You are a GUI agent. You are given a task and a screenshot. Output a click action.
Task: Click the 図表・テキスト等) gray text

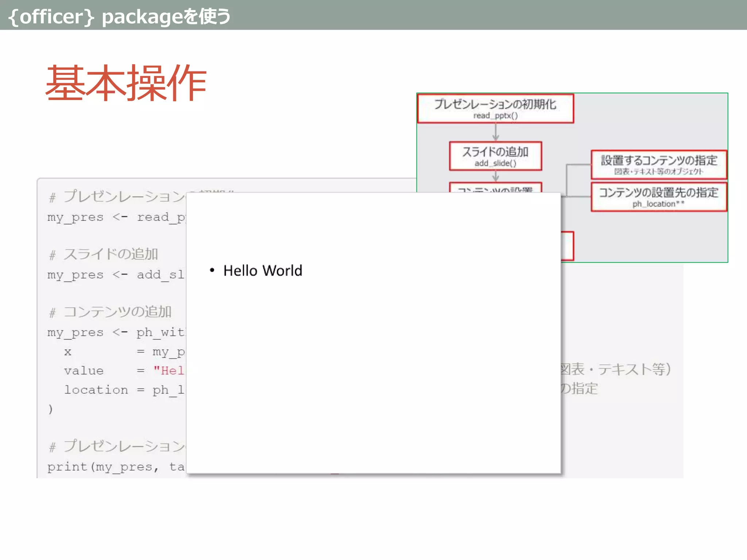pyautogui.click(x=615, y=369)
